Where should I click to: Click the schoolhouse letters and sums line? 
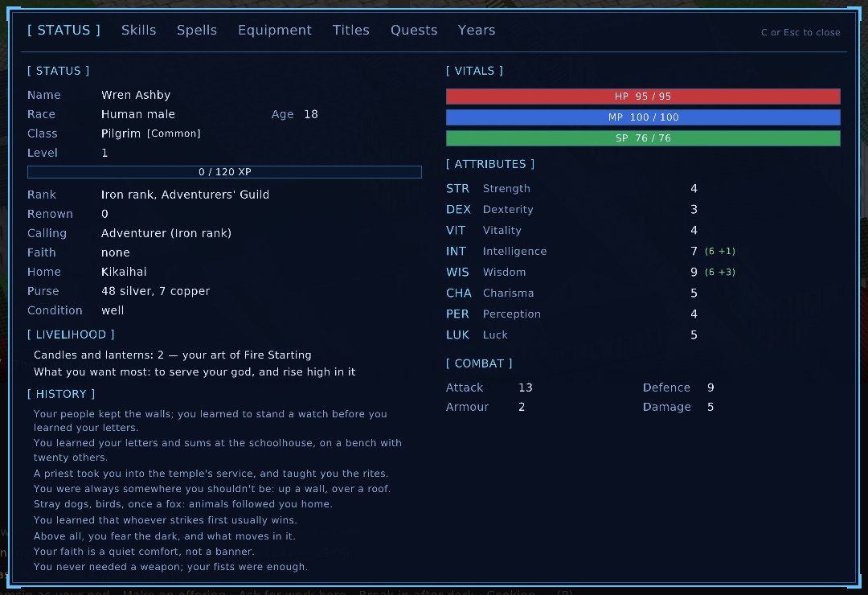point(218,450)
